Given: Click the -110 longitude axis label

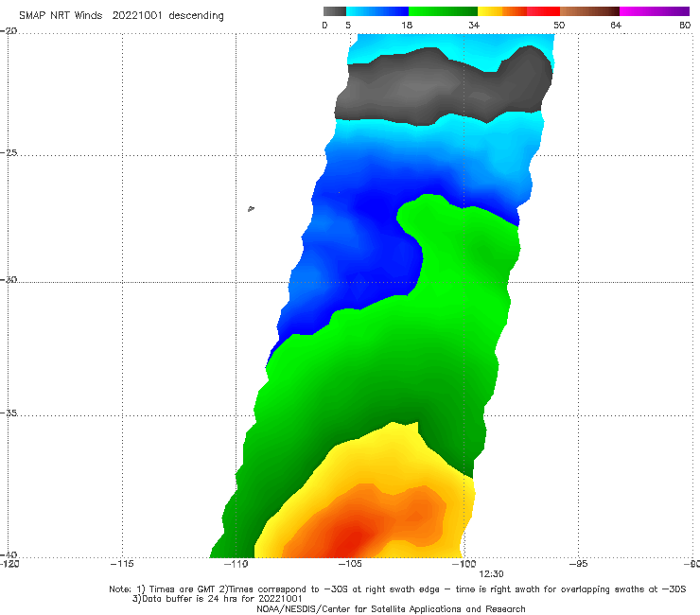Looking at the screenshot, I should point(236,564).
